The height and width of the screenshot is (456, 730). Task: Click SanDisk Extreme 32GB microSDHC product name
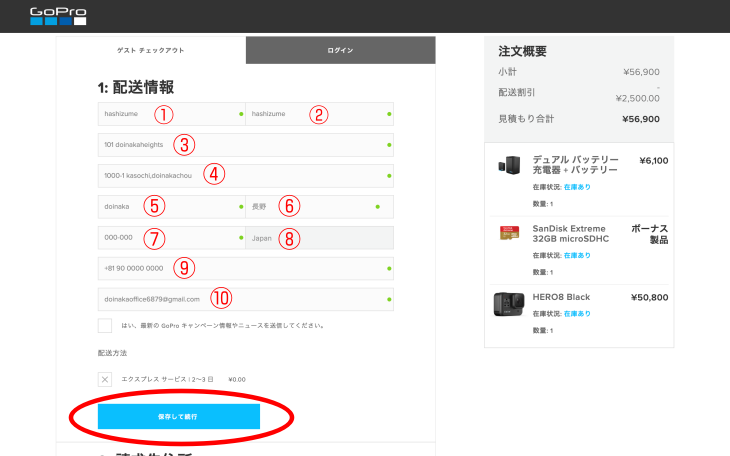tap(571, 234)
